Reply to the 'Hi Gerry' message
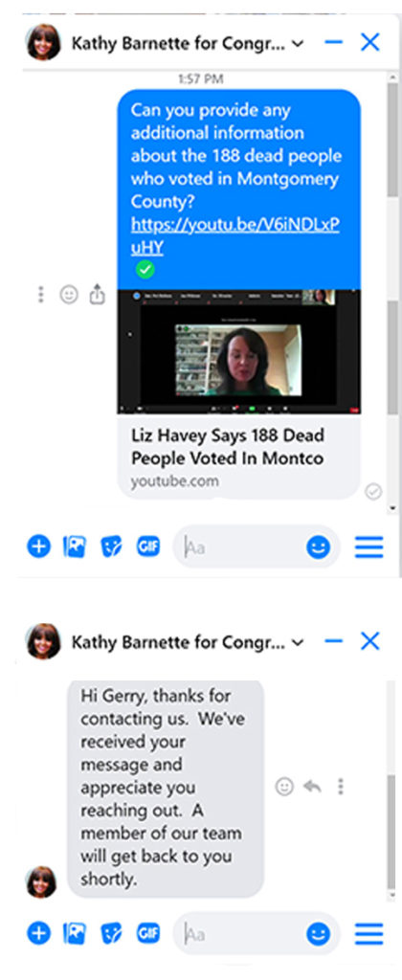 (312, 787)
